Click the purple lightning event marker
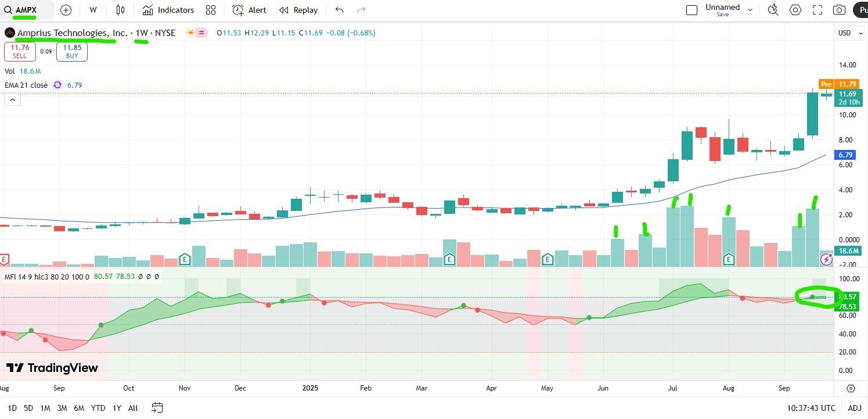This screenshot has height=419, width=868. (x=826, y=260)
